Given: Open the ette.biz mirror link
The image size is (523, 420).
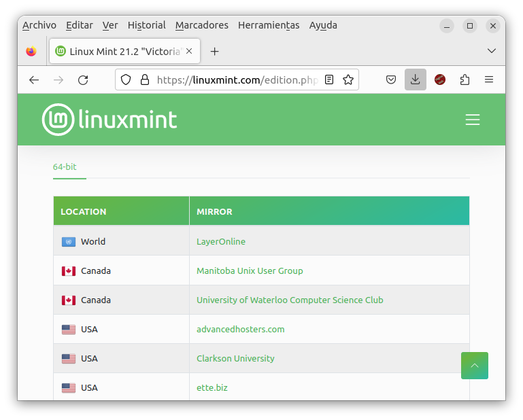Looking at the screenshot, I should tap(212, 387).
